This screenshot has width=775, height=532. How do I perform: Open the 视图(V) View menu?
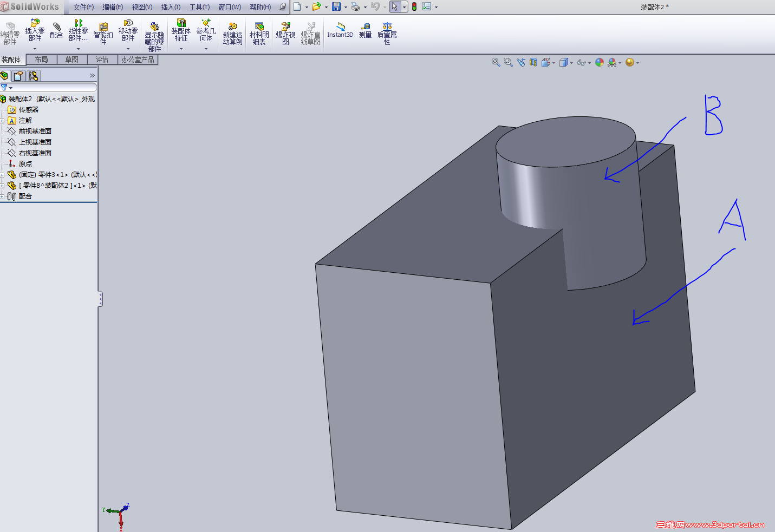(142, 7)
